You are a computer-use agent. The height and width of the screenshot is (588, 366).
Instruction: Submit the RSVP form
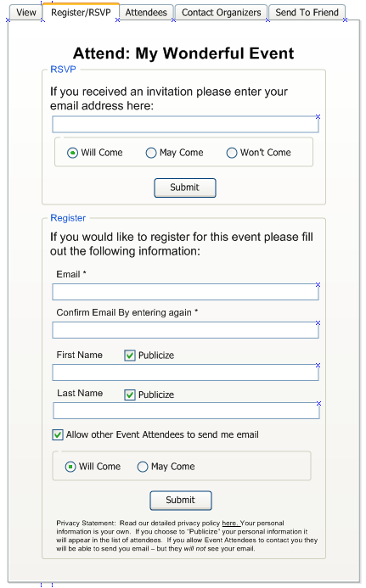(x=185, y=188)
